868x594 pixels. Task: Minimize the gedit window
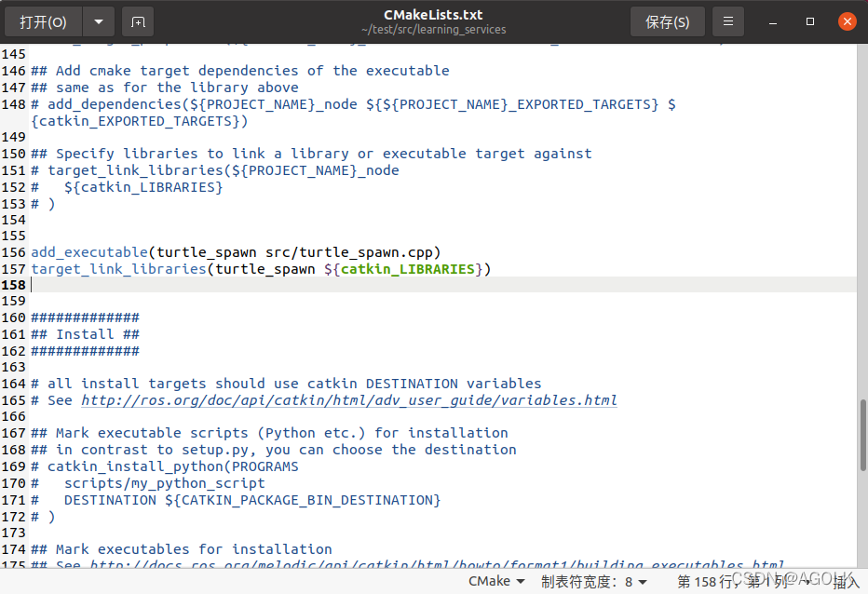(x=773, y=22)
